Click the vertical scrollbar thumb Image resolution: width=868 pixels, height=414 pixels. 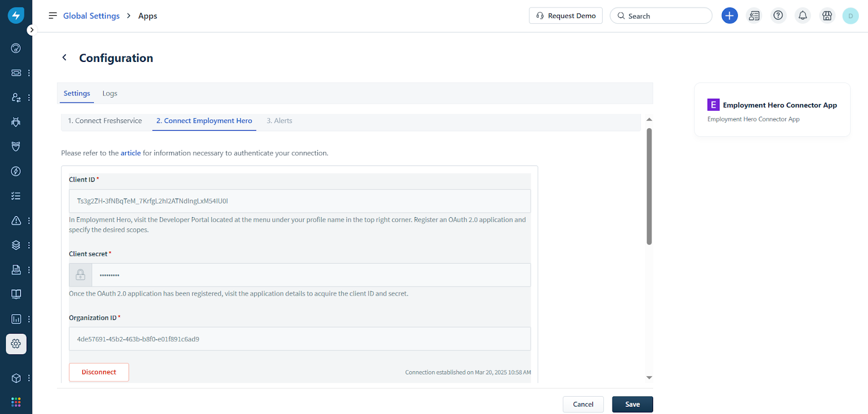tap(649, 187)
